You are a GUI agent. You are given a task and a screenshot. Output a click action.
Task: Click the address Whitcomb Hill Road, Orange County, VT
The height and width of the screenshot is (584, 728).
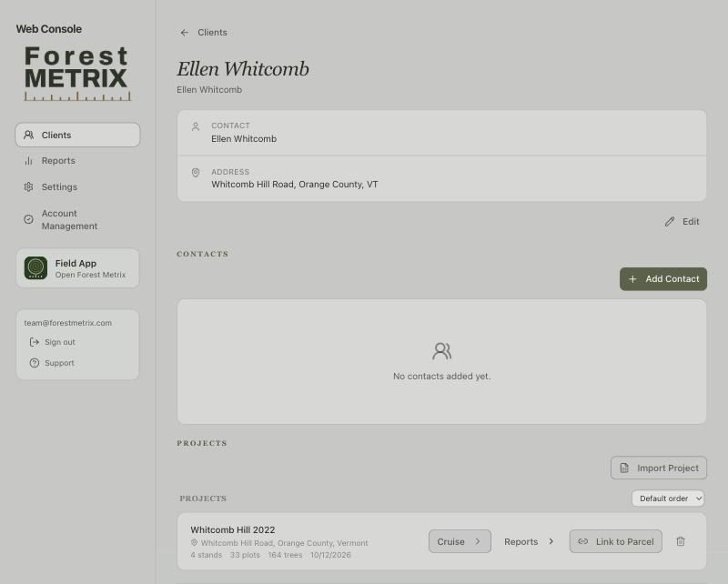click(294, 185)
